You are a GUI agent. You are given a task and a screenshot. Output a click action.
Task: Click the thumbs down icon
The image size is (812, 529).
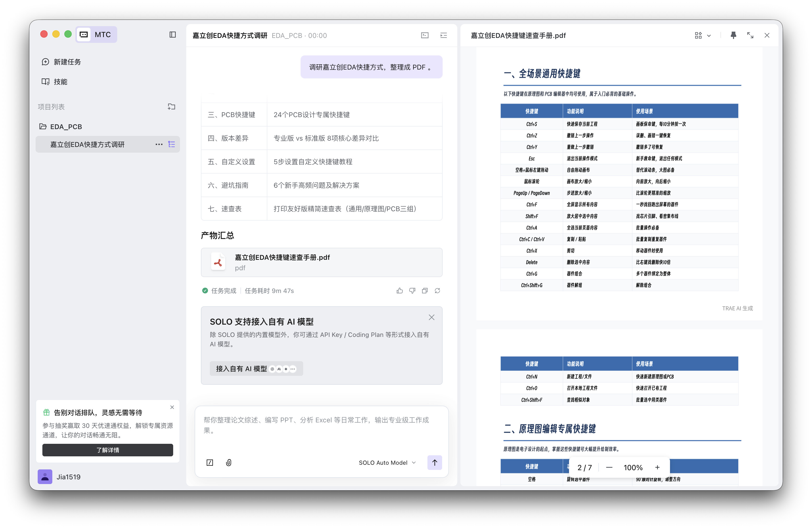point(412,291)
